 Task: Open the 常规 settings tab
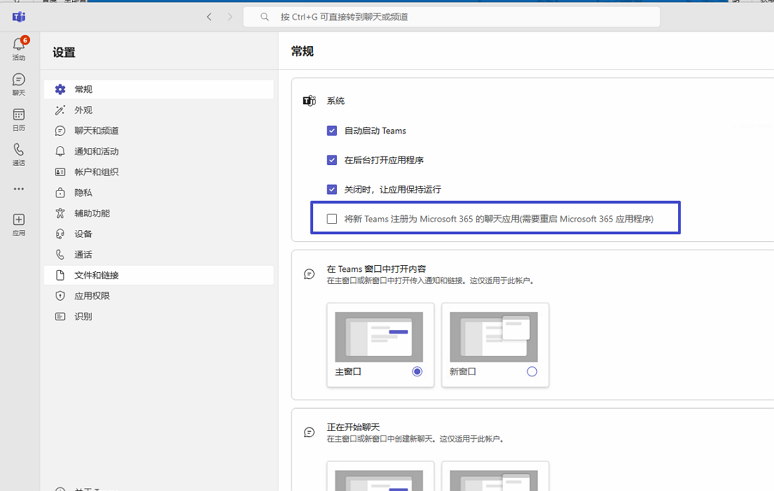pos(158,89)
